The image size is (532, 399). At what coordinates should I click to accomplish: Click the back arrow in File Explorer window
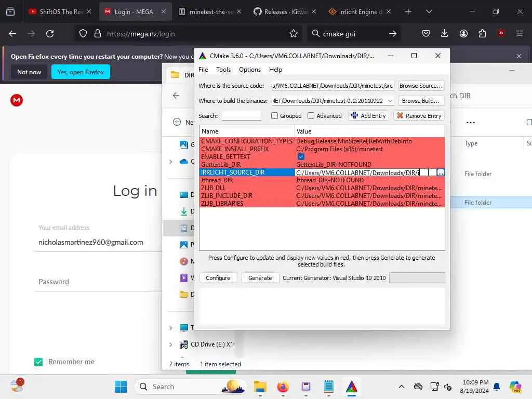(x=176, y=96)
